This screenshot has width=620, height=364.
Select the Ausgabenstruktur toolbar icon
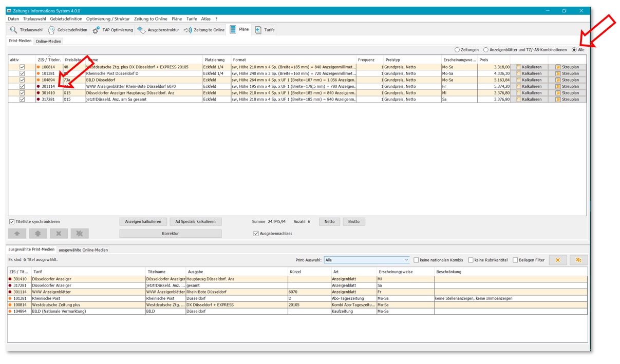pos(141,30)
